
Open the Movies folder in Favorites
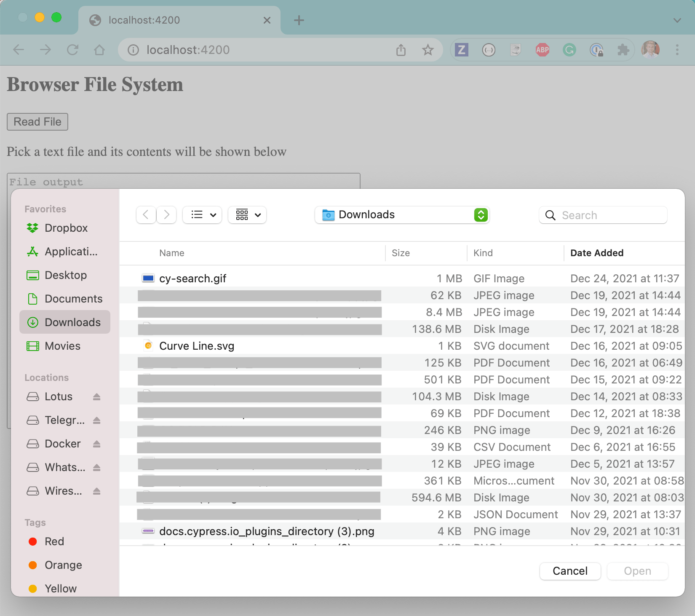tap(62, 345)
